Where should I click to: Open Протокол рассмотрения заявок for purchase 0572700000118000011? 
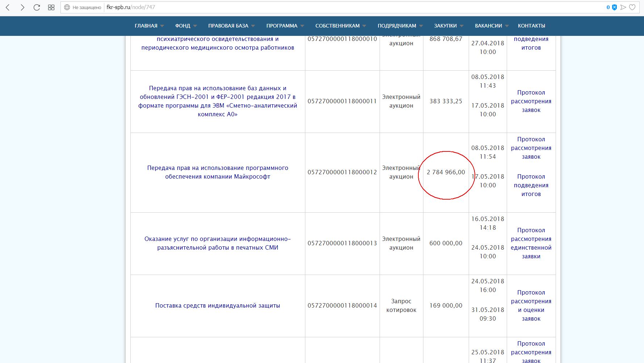[x=531, y=101]
